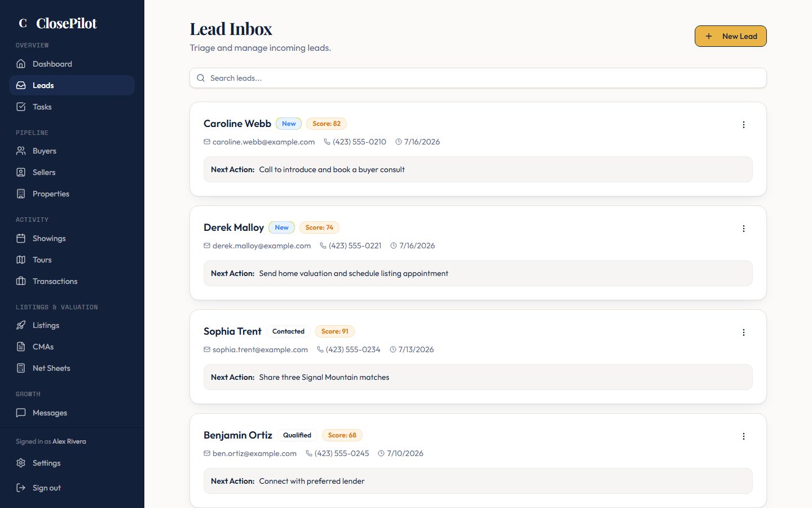This screenshot has height=508, width=812.
Task: Open the Transactions section
Action: pyautogui.click(x=72, y=281)
